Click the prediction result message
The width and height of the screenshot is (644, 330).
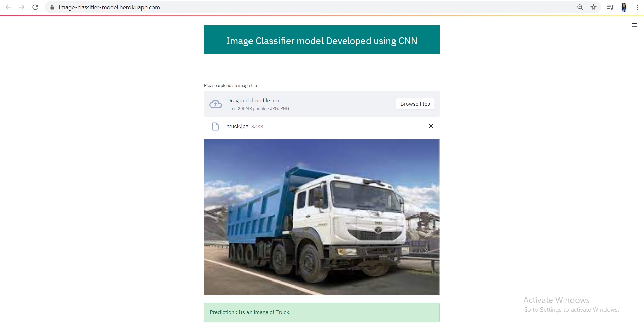point(250,312)
